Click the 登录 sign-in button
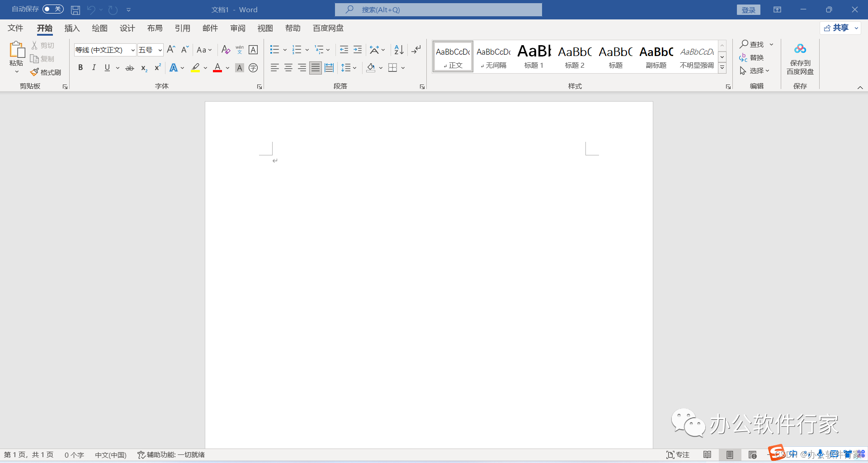 (x=748, y=10)
